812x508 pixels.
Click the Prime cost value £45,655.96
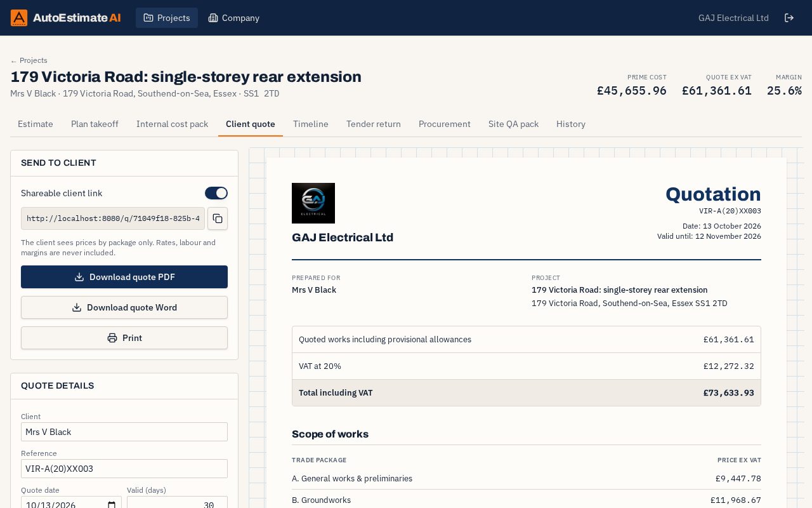(x=632, y=91)
